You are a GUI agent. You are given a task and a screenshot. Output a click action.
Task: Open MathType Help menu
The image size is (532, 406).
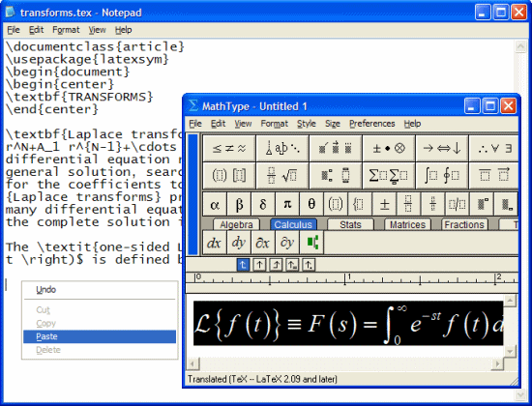pos(412,124)
